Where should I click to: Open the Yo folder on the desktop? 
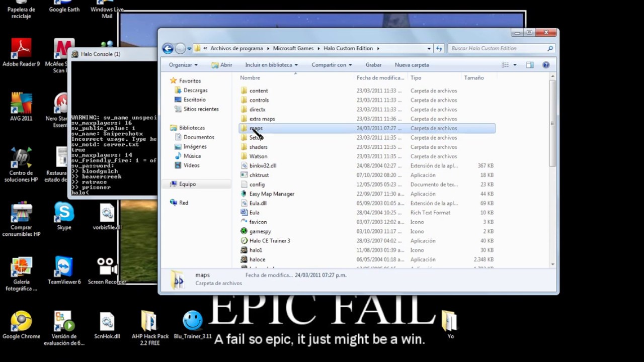tap(450, 325)
